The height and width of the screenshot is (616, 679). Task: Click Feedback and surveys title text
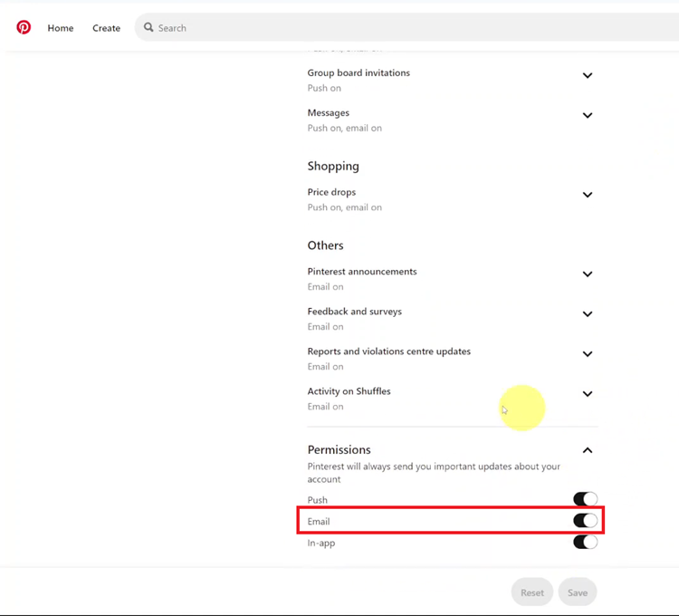tap(355, 312)
